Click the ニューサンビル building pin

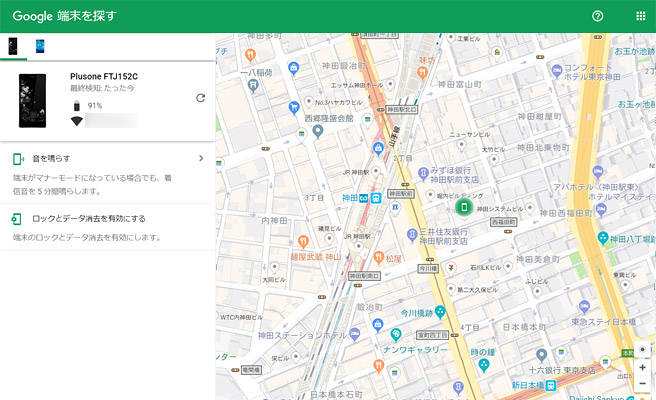[x=461, y=145]
